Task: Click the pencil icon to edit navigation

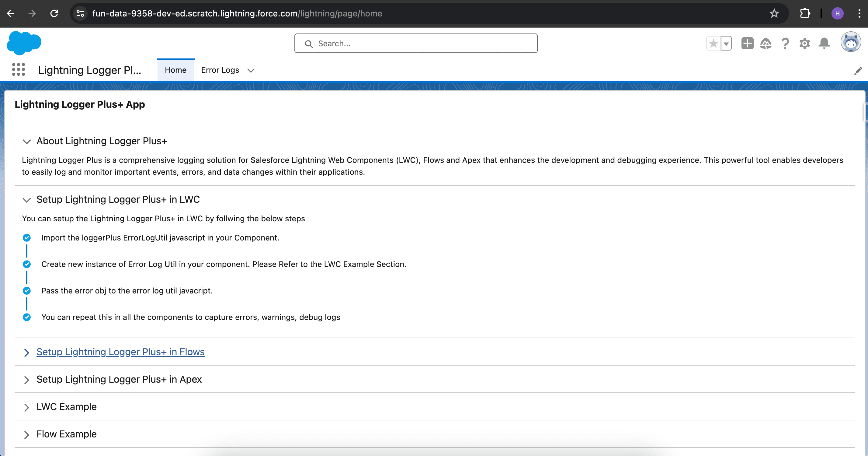Action: [x=858, y=71]
